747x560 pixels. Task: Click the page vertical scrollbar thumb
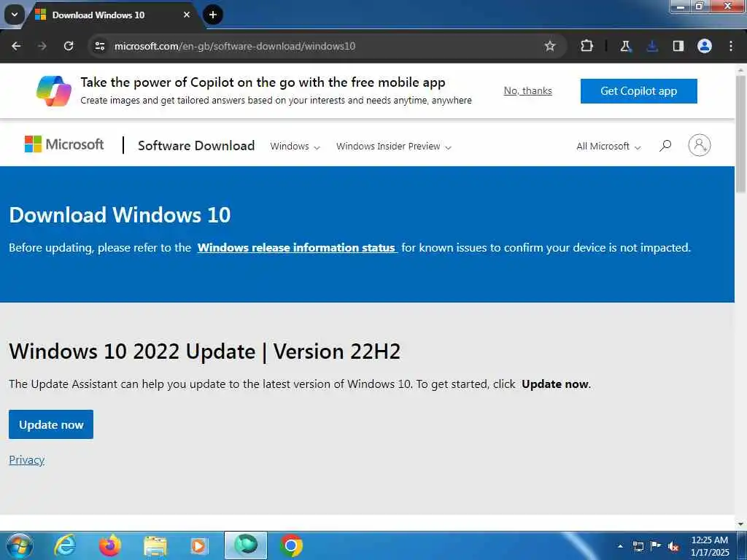pyautogui.click(x=740, y=134)
